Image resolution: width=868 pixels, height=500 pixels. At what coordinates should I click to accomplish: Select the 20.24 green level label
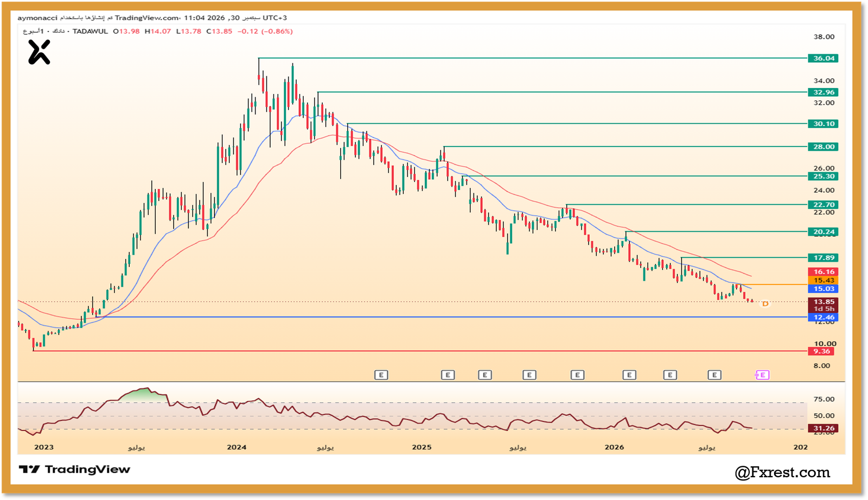[823, 232]
